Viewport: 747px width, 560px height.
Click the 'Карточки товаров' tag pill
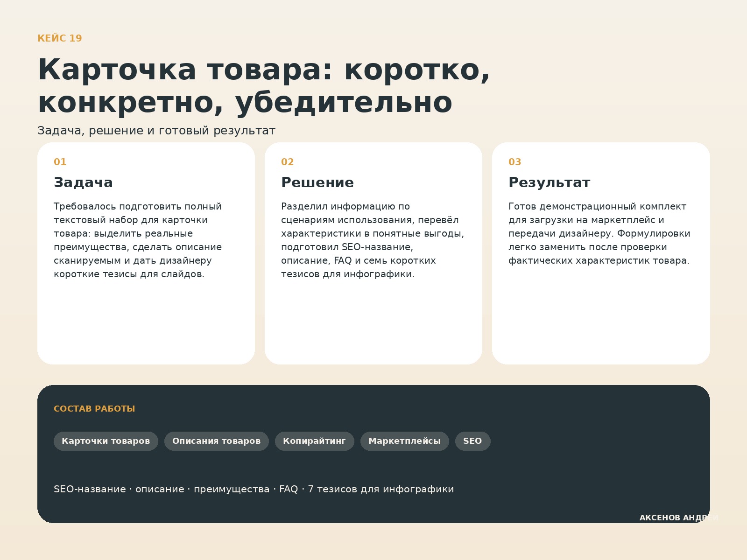pyautogui.click(x=106, y=441)
